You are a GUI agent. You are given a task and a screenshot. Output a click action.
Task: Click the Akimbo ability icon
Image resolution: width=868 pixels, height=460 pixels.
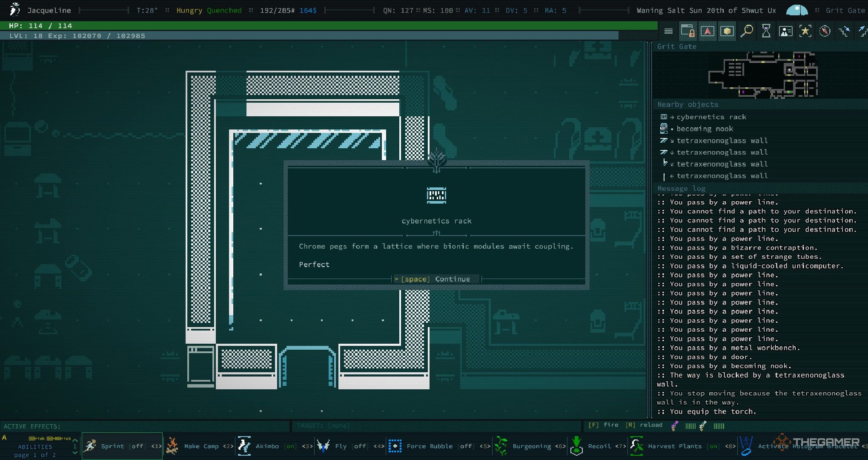(x=244, y=446)
